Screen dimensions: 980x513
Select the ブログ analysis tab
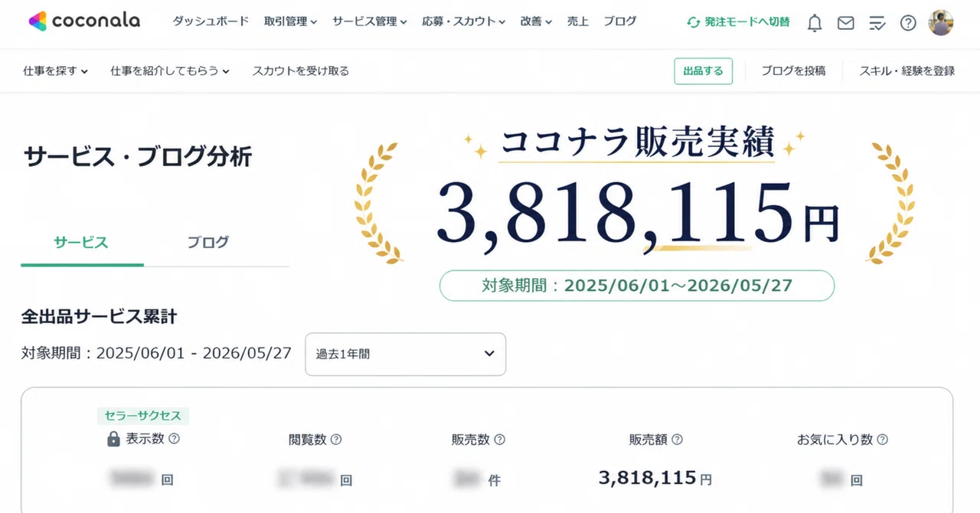(x=208, y=243)
